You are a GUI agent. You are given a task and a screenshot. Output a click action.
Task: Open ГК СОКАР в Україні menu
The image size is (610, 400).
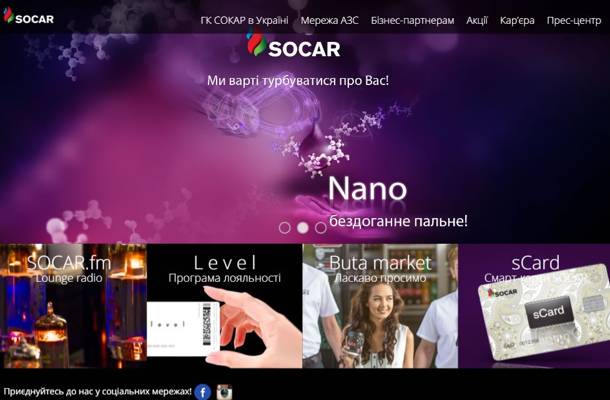(x=244, y=20)
